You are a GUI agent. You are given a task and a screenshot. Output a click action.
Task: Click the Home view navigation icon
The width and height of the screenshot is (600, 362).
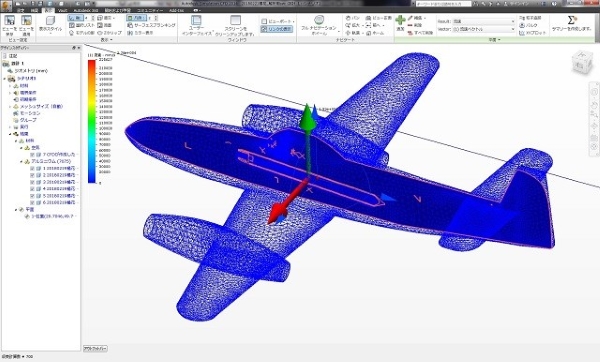(375, 33)
